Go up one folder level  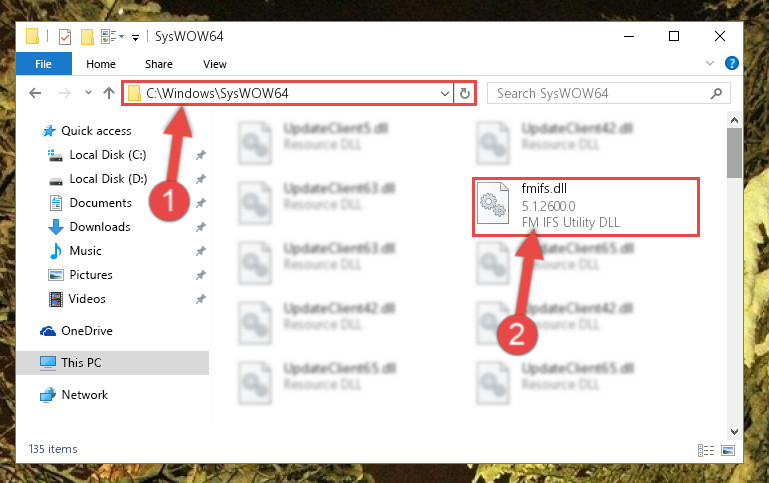[x=109, y=93]
